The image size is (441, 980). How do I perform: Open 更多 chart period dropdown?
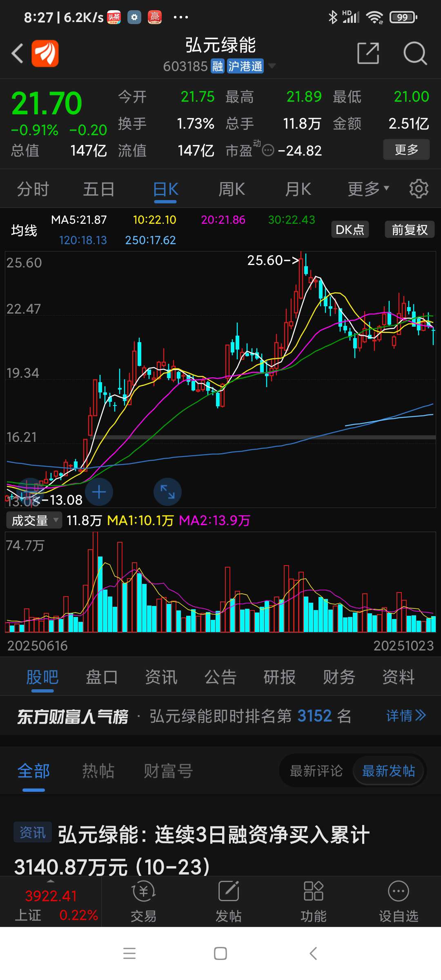368,189
